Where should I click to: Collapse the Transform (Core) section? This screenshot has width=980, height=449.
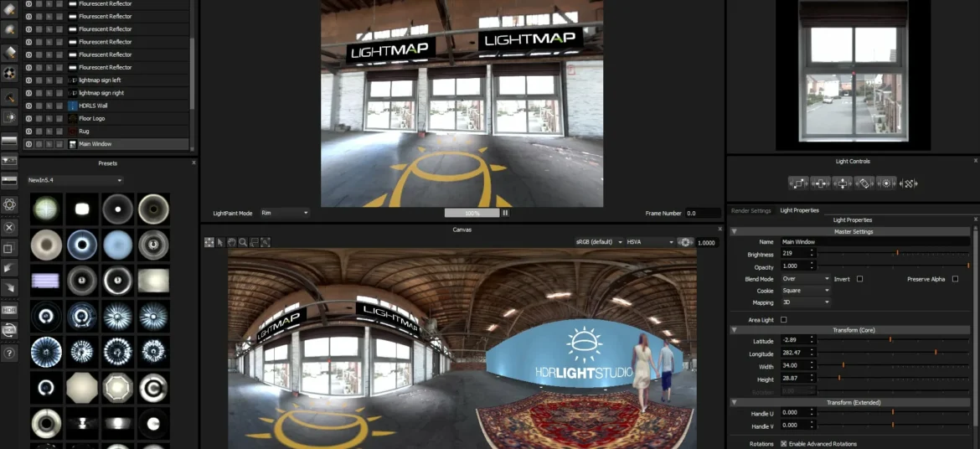[x=735, y=330]
